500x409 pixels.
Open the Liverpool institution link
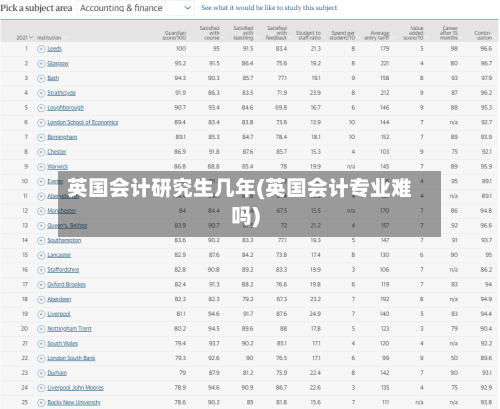click(x=59, y=314)
